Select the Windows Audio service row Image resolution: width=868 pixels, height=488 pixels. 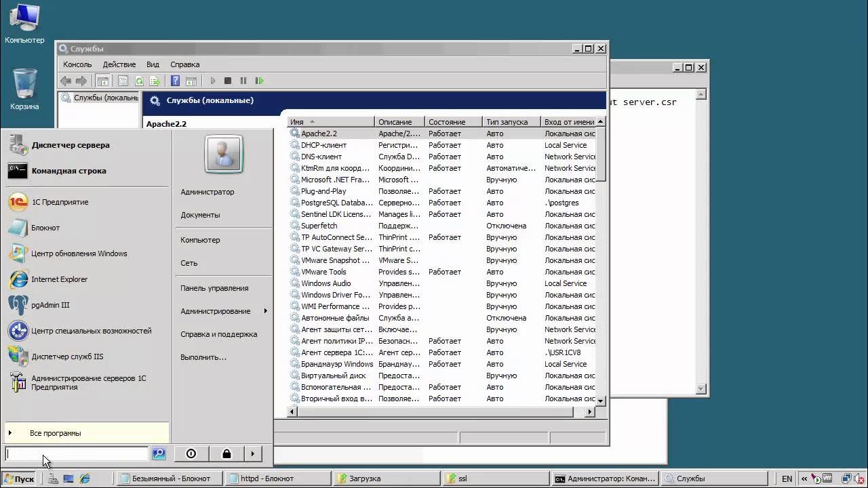[x=442, y=283]
